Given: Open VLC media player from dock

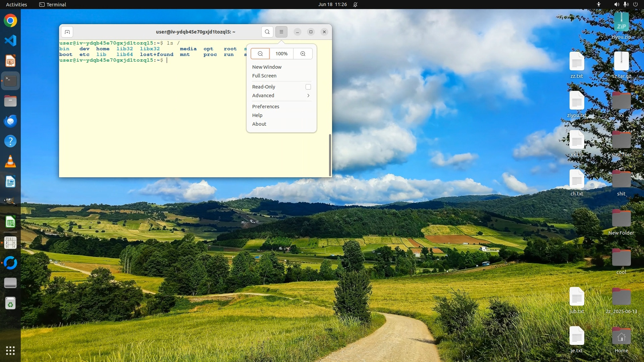Looking at the screenshot, I should coord(10,162).
